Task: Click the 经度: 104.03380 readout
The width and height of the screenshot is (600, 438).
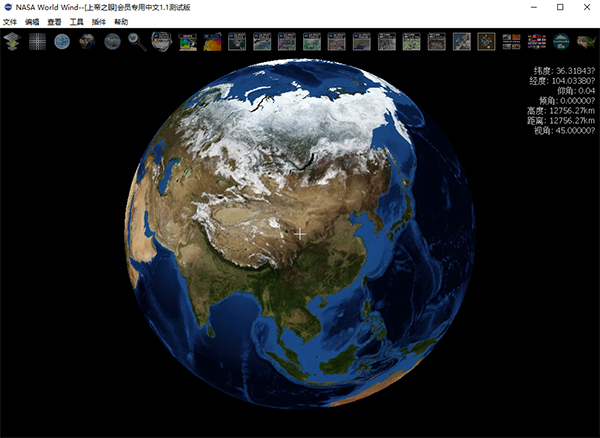Action: [562, 81]
